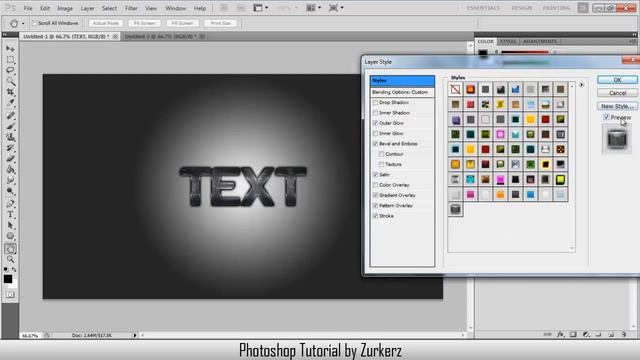Open the Layer menu
The image size is (640, 360).
coord(87,8)
